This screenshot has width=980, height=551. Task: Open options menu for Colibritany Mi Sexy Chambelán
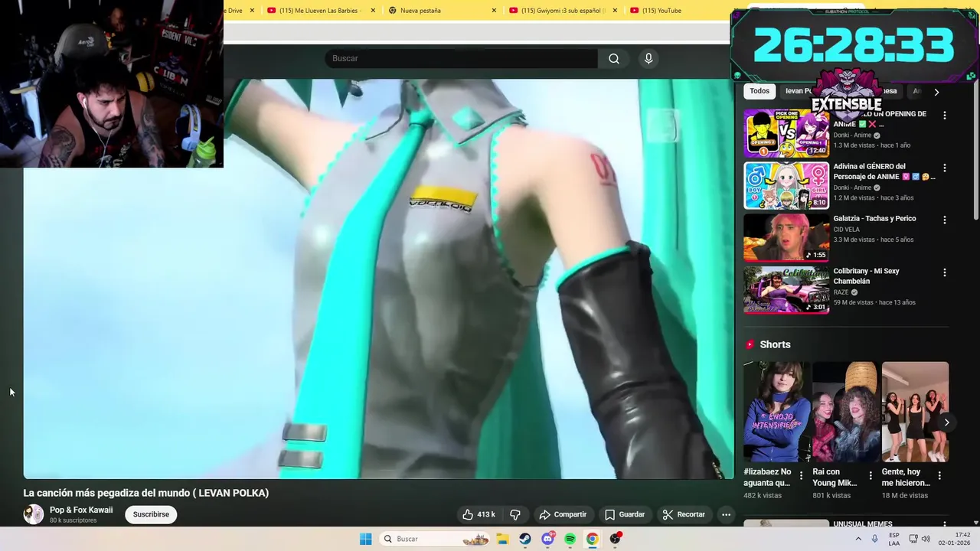[x=944, y=272]
